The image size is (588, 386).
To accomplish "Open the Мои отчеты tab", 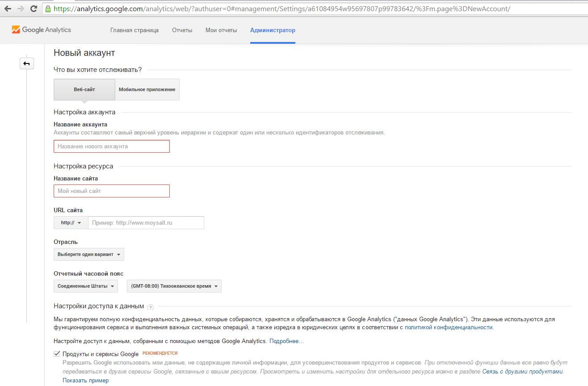I will click(x=221, y=30).
